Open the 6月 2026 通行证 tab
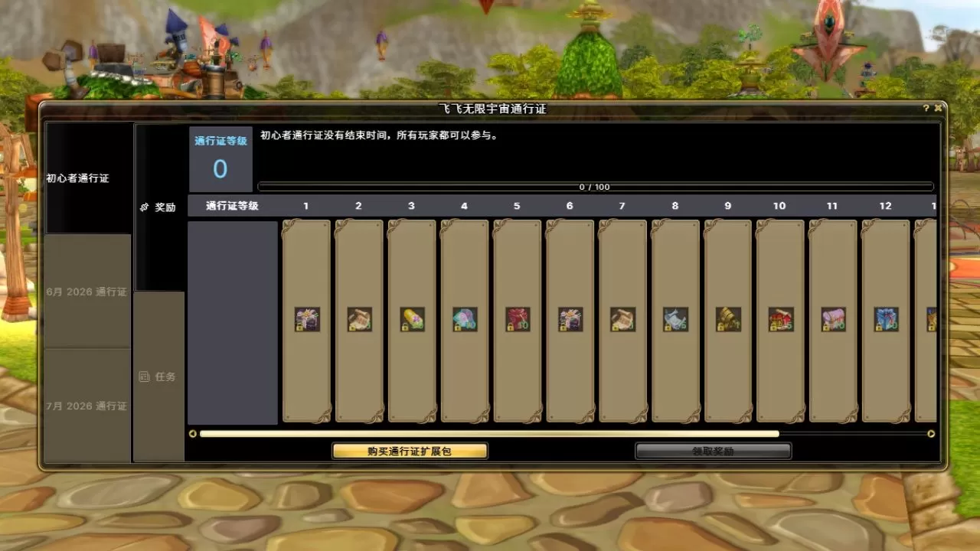Image resolution: width=980 pixels, height=551 pixels. (87, 292)
